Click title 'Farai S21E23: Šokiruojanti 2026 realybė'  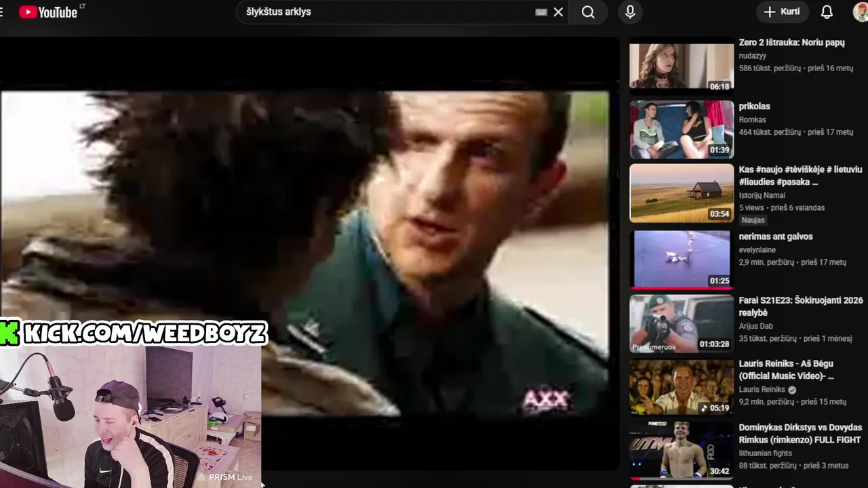click(x=800, y=306)
